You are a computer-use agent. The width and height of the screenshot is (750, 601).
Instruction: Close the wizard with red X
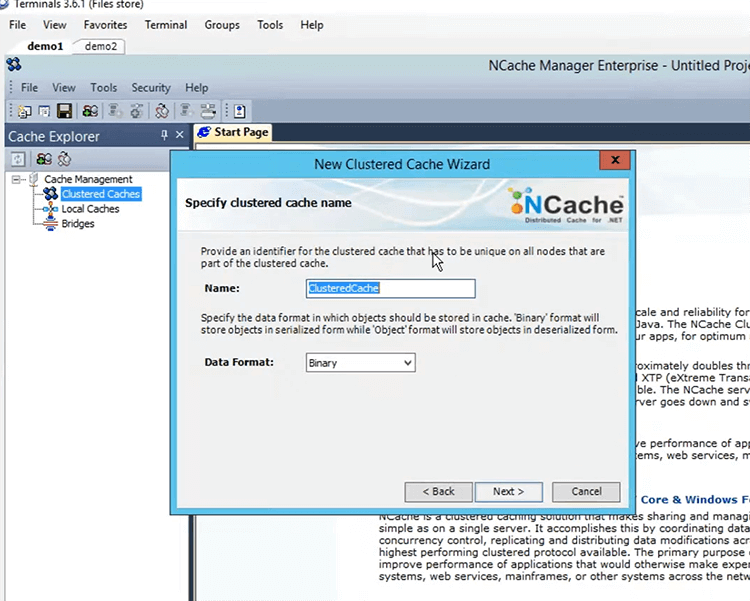click(615, 160)
